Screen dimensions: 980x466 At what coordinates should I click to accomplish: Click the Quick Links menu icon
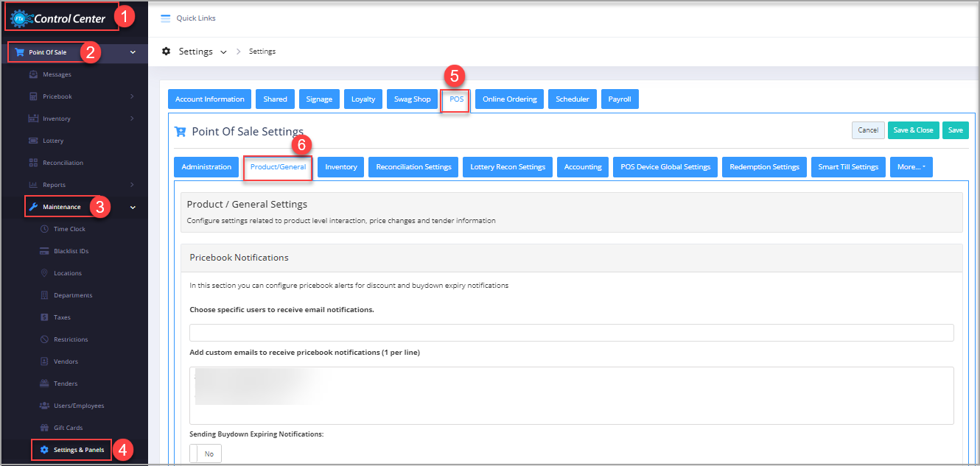click(166, 18)
